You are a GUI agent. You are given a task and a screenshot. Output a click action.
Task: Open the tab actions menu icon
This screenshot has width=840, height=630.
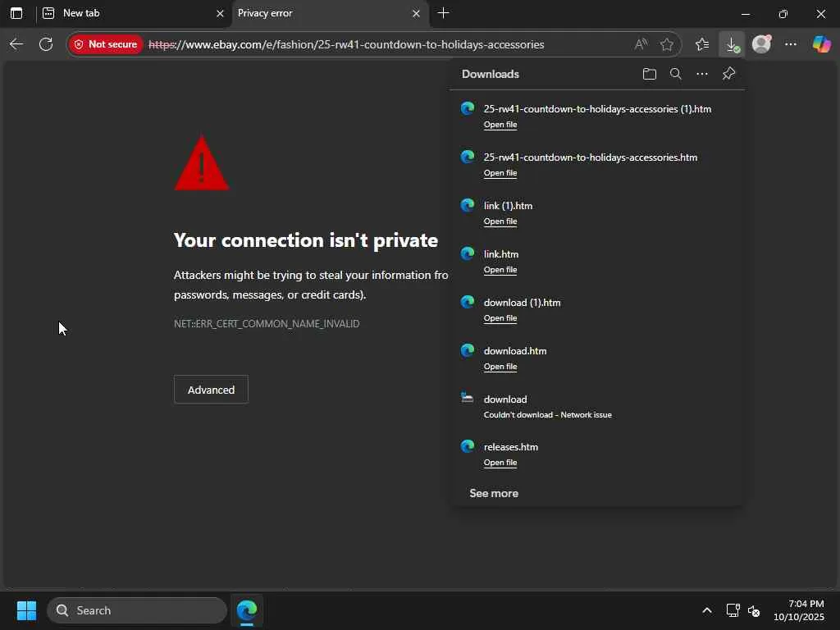(x=16, y=13)
